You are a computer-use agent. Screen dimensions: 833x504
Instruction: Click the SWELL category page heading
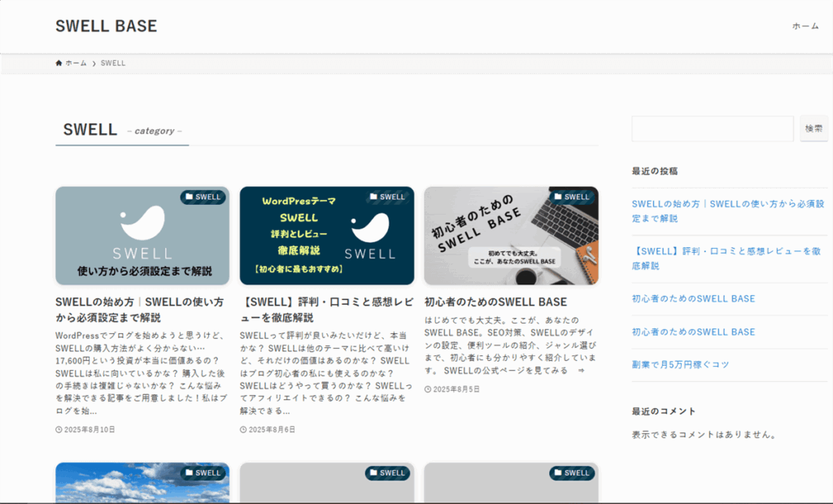pyautogui.click(x=90, y=129)
